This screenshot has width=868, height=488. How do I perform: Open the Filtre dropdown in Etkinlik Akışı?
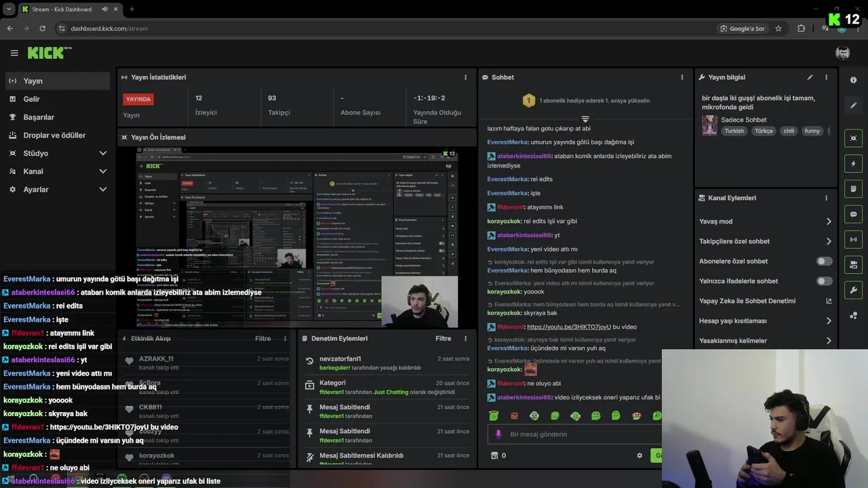pyautogui.click(x=262, y=338)
